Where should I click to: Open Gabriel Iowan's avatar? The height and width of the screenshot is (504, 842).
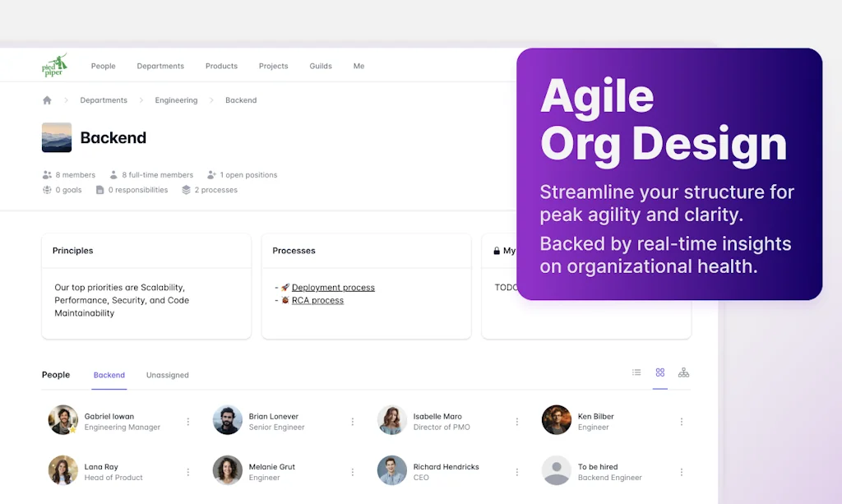click(62, 420)
